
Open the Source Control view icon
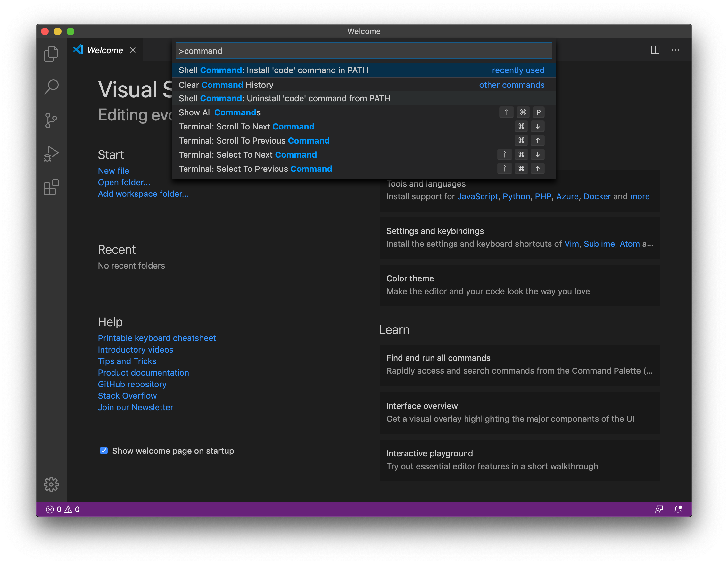coord(51,120)
